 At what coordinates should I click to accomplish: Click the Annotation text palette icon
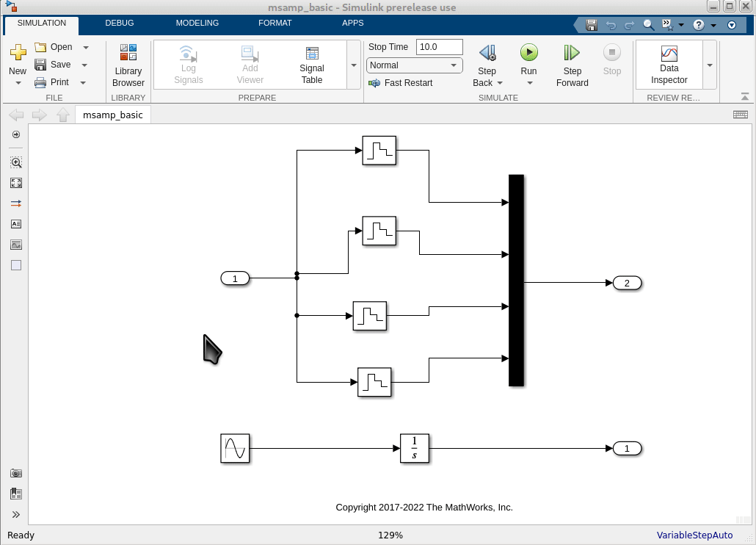coord(16,224)
